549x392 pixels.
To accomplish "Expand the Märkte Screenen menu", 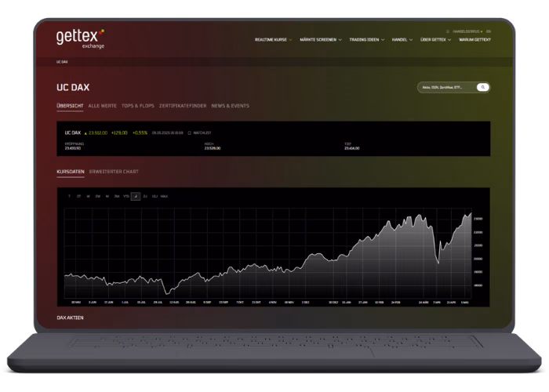I will [x=320, y=39].
